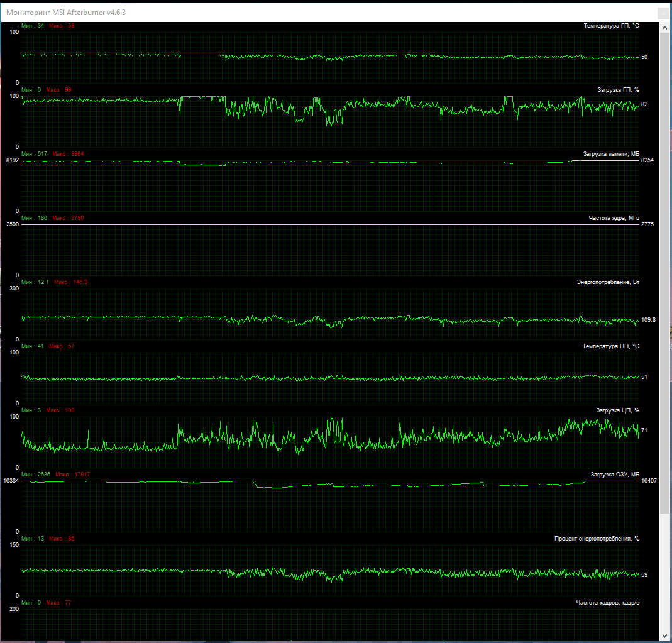
Task: Select the 'Загрузка памяти, МБ' graph label
Action: coord(611,154)
